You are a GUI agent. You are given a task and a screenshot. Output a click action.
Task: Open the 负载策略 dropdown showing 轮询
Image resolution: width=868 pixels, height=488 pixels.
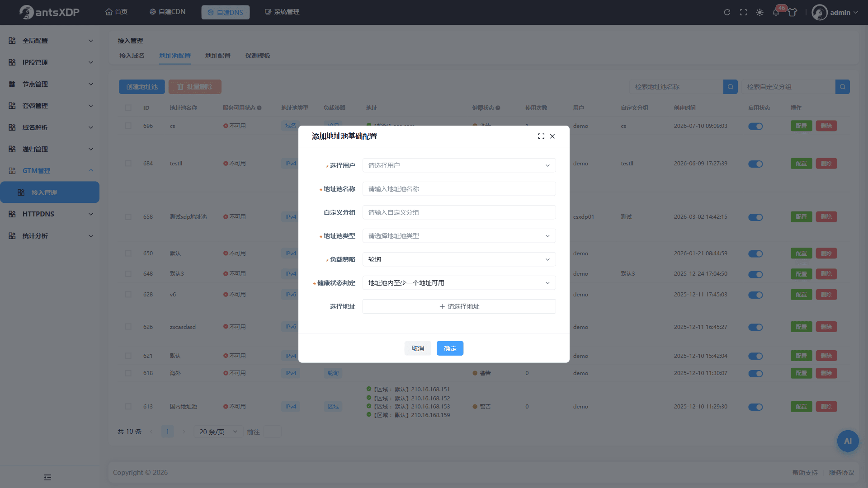click(x=459, y=259)
